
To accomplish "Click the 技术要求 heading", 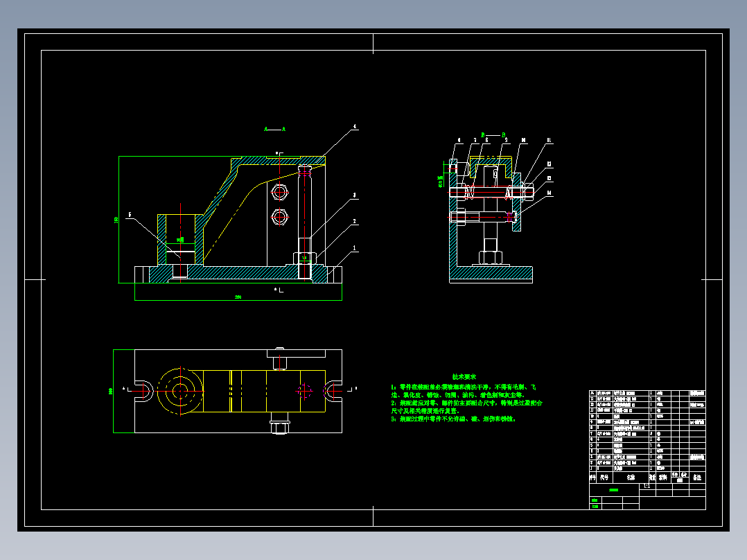I will point(464,377).
